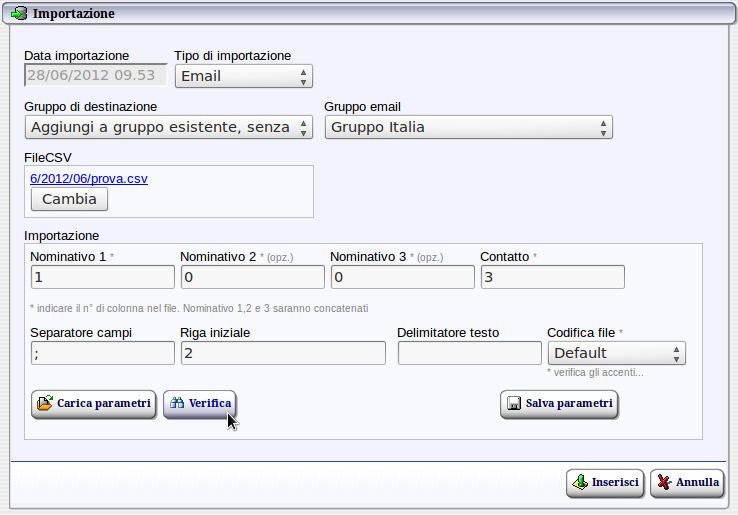This screenshot has width=738, height=515.
Task: Click the Importazione window title icon
Action: point(19,14)
